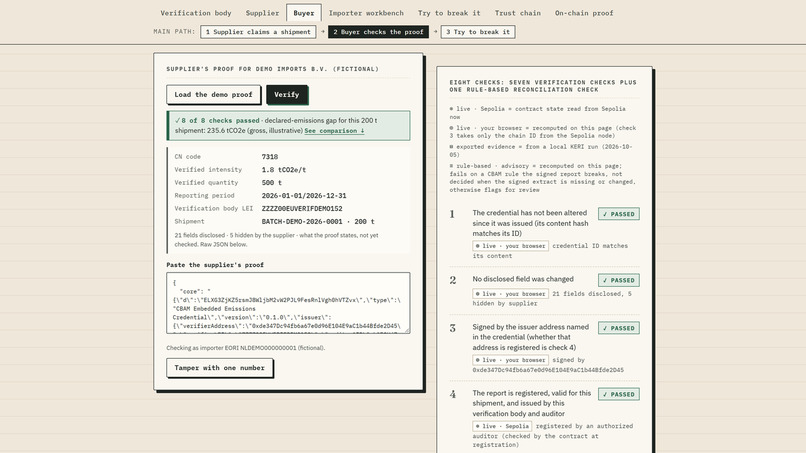Click 'live · your browser' tag under check 1
806x453 pixels.
(x=510, y=246)
